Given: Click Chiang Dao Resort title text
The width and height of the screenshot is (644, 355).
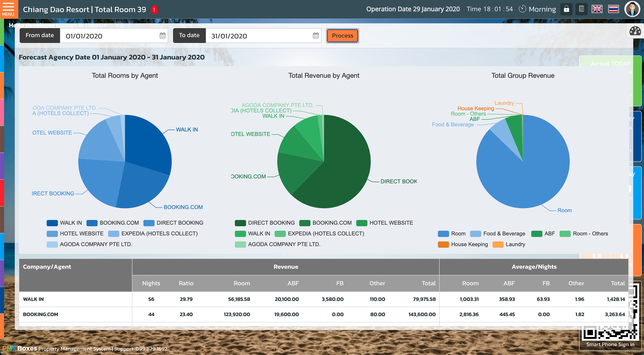Looking at the screenshot, I should pyautogui.click(x=56, y=9).
